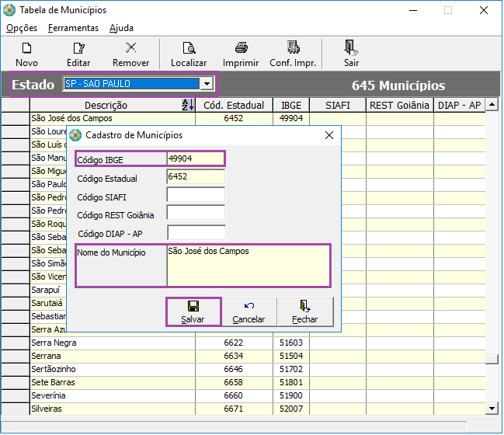Open Conf. Impr. print settings
Image resolution: width=504 pixels, height=435 pixels.
pyautogui.click(x=293, y=49)
